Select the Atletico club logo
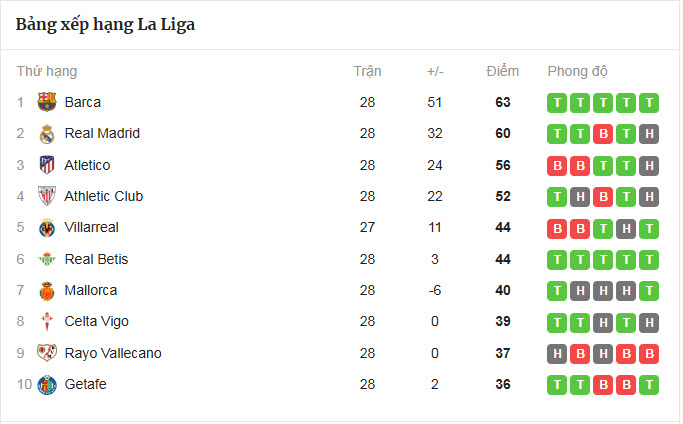The width and height of the screenshot is (683, 424). point(47,165)
